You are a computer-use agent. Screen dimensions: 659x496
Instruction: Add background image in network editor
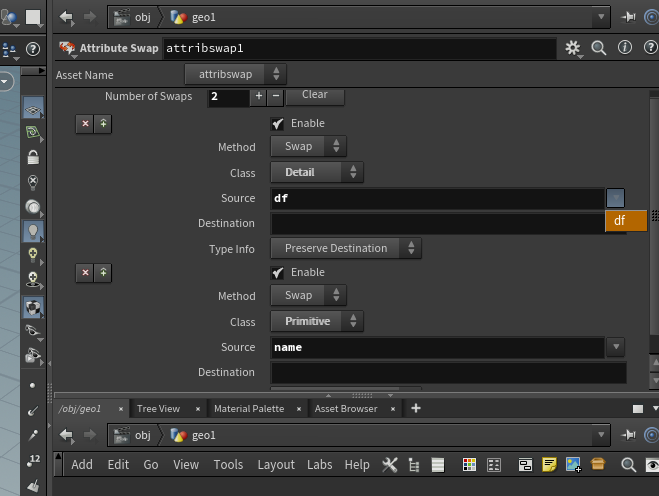(573, 465)
